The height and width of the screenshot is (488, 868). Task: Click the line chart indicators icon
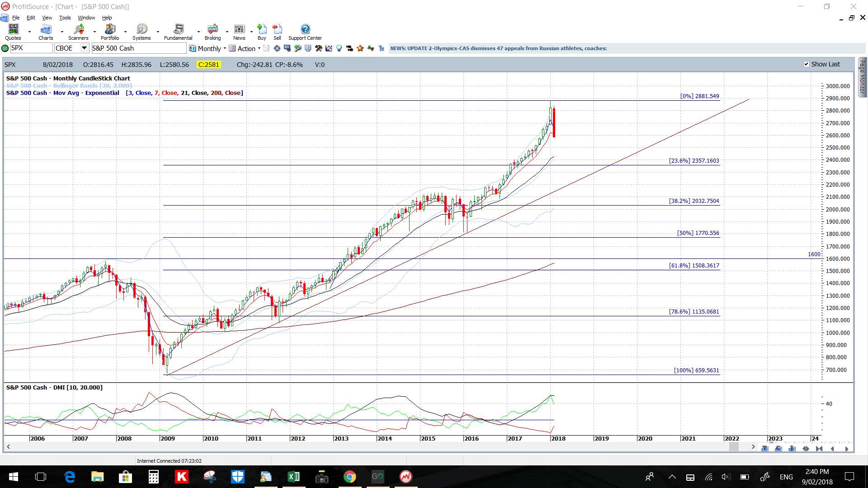pyautogui.click(x=329, y=48)
